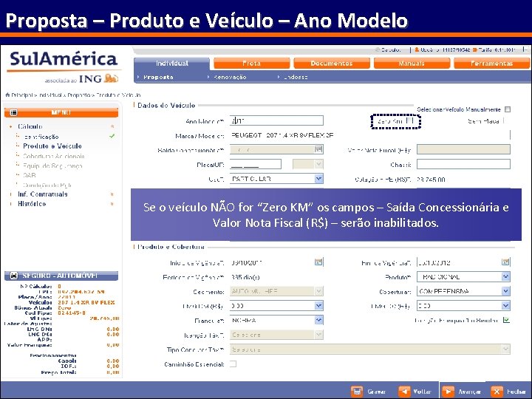532x399 pixels.
Task: Click the Cálculo collapse arrow icon
Action: pyautogui.click(x=112, y=126)
